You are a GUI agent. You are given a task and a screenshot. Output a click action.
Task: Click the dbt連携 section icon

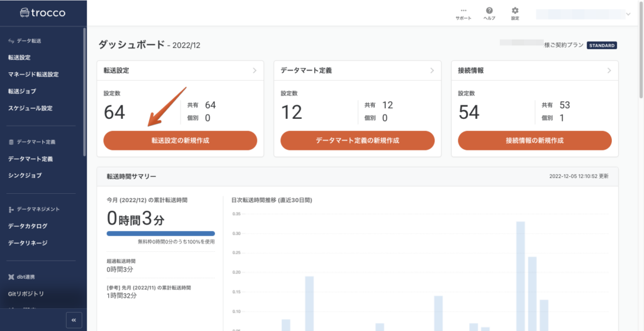click(11, 277)
